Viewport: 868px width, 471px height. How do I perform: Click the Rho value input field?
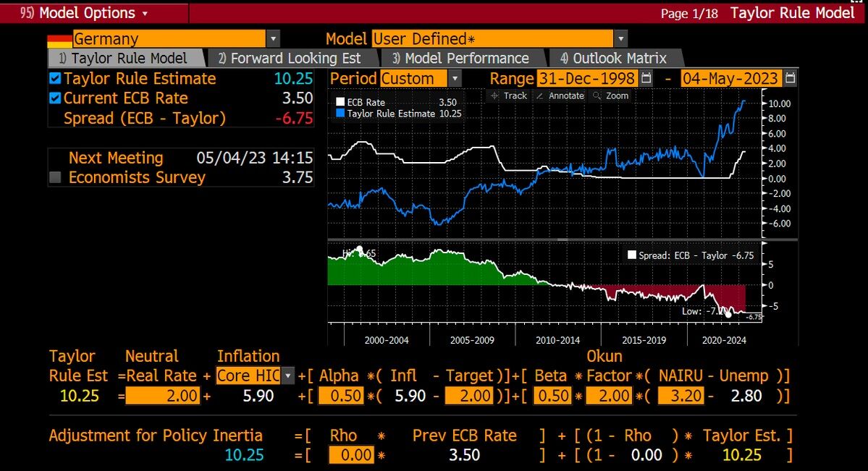(352, 455)
